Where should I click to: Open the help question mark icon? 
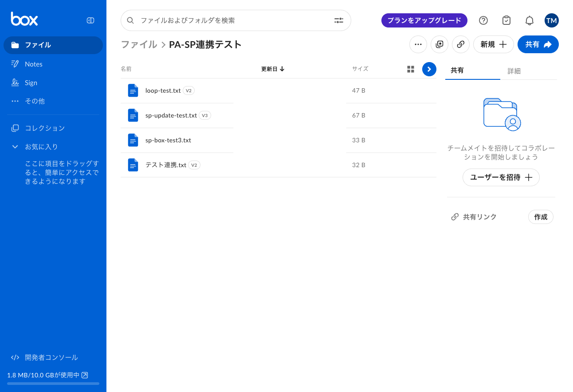(x=483, y=20)
